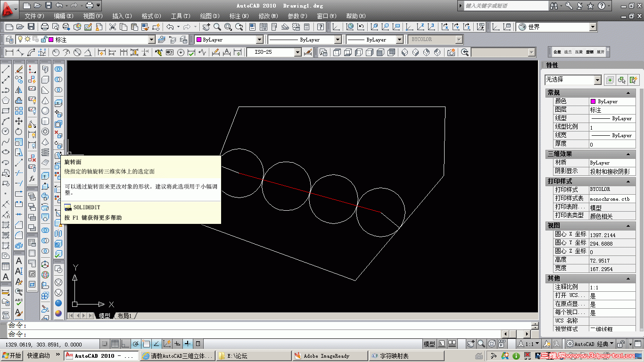644x362 pixels.
Task: Click the Save icon in the quick access toolbar
Action: (49, 6)
